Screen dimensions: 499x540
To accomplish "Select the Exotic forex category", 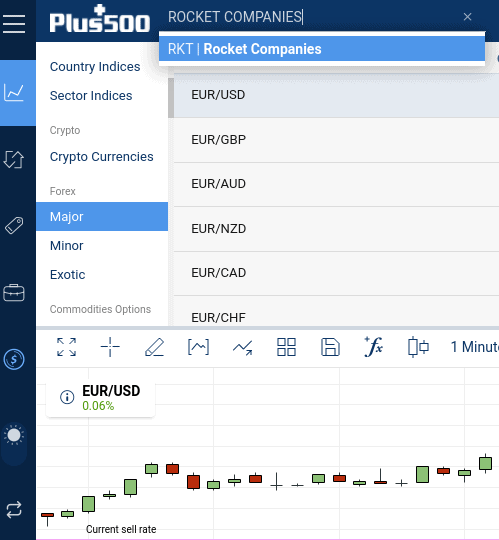I will (x=67, y=274).
